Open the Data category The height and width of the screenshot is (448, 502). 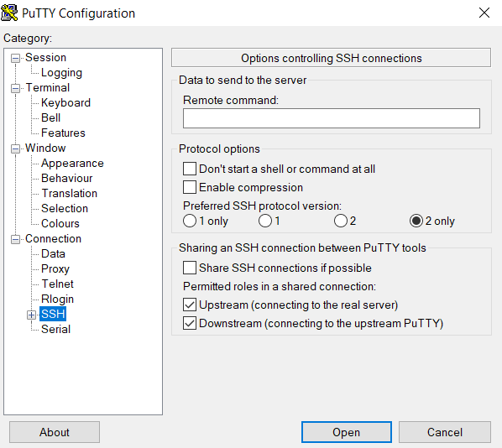(53, 253)
